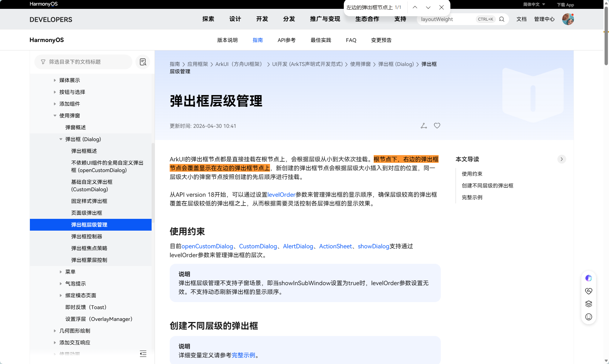Click the search magnifier icon
This screenshot has width=609, height=364.
pyautogui.click(x=502, y=19)
